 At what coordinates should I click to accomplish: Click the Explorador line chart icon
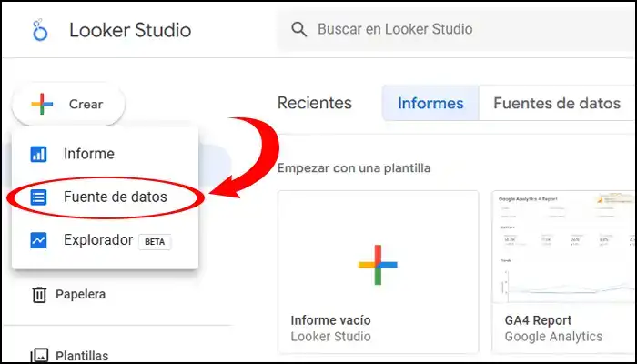[x=38, y=240]
